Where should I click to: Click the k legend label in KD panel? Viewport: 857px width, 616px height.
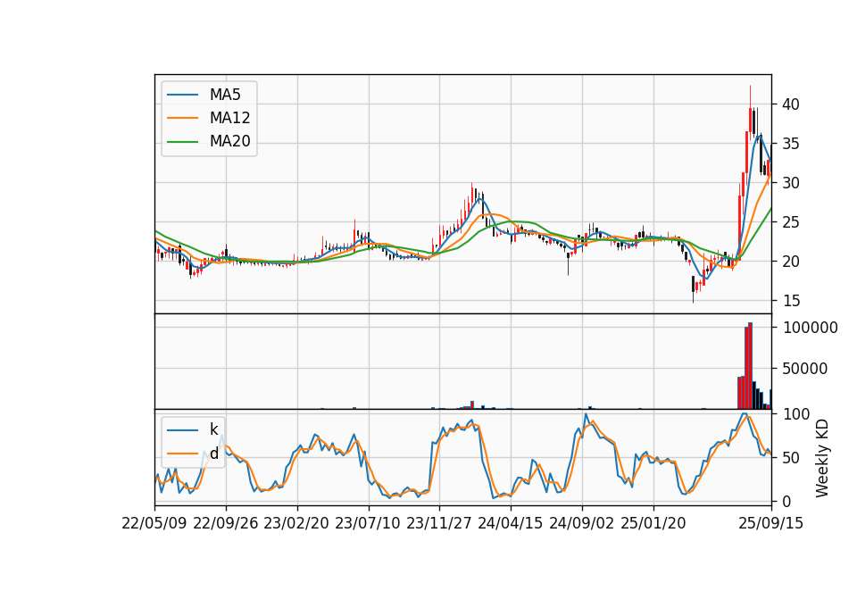click(x=213, y=429)
